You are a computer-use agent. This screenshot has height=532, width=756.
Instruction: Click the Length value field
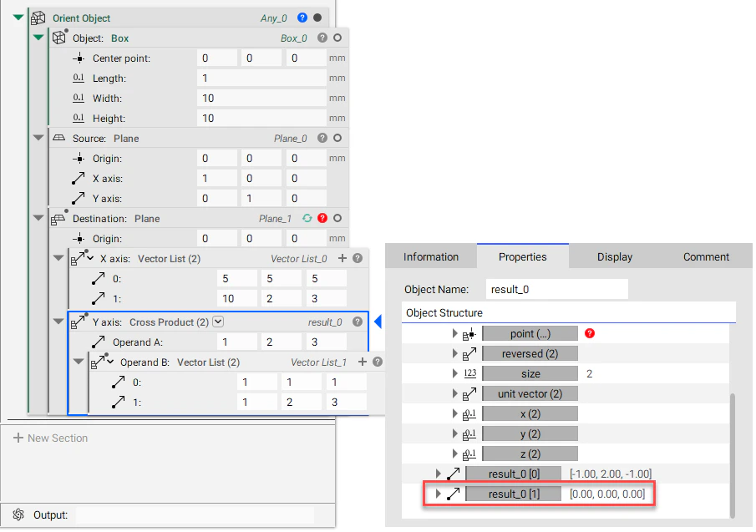point(261,78)
